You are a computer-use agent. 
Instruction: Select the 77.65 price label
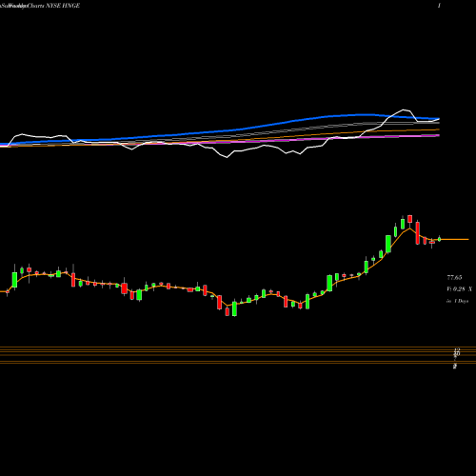click(x=454, y=278)
